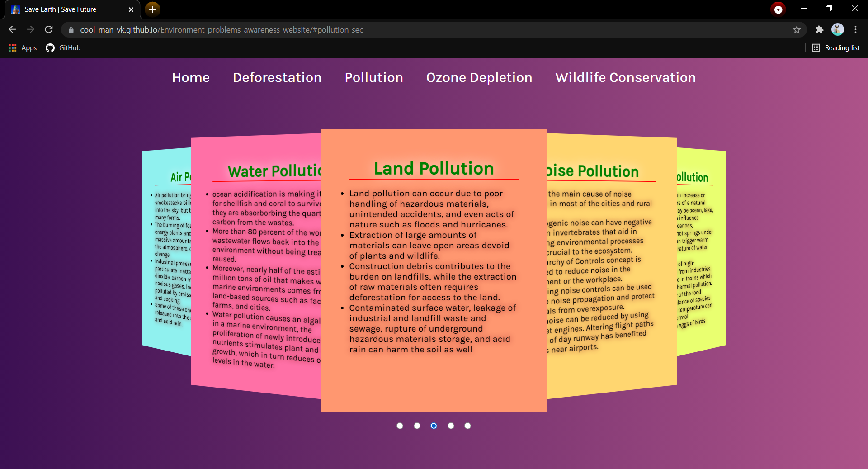This screenshot has width=868, height=469.
Task: Open the Chrome profile avatar
Action: point(838,29)
